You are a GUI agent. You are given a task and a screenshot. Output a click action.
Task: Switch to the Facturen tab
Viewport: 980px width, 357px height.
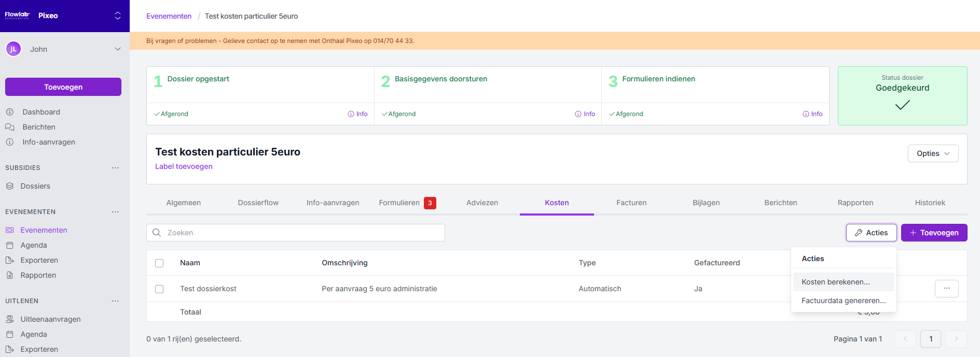click(631, 203)
